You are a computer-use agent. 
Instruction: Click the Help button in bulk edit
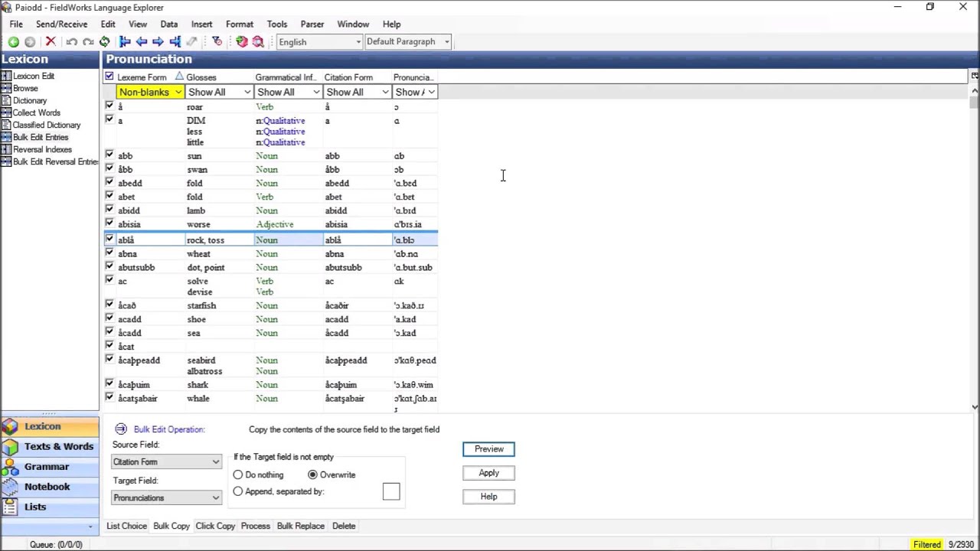click(x=488, y=497)
